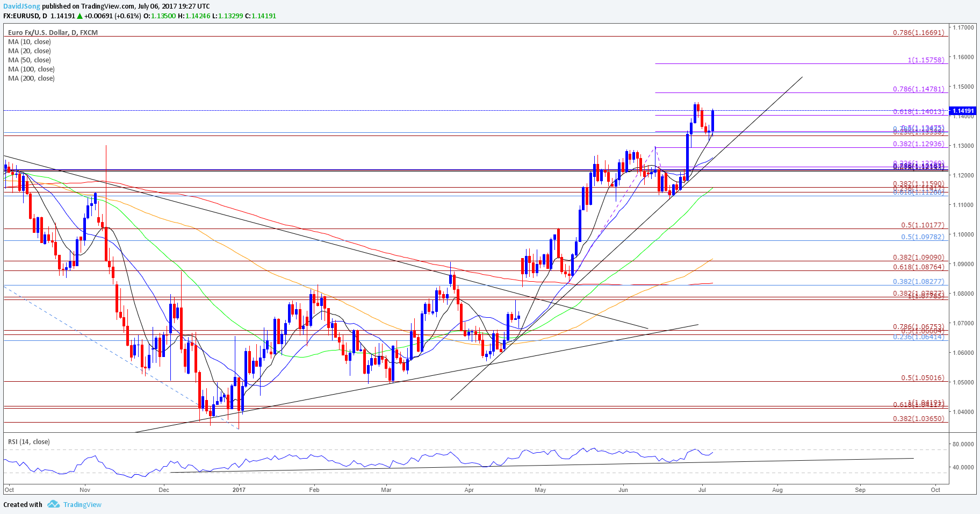Click the 0.5(1.05016) Fibonacci label
Screen dimensions: 980x514
click(x=923, y=377)
